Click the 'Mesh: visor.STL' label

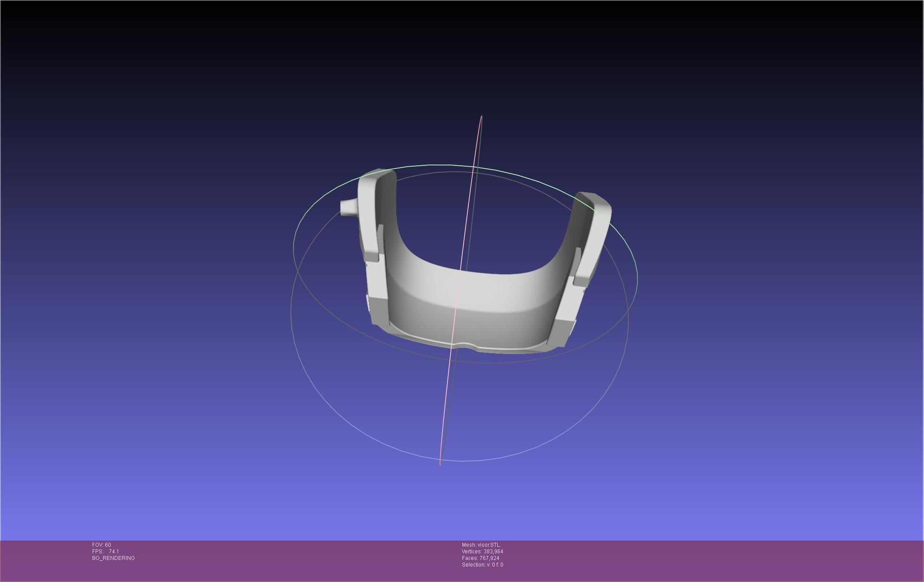(481, 545)
